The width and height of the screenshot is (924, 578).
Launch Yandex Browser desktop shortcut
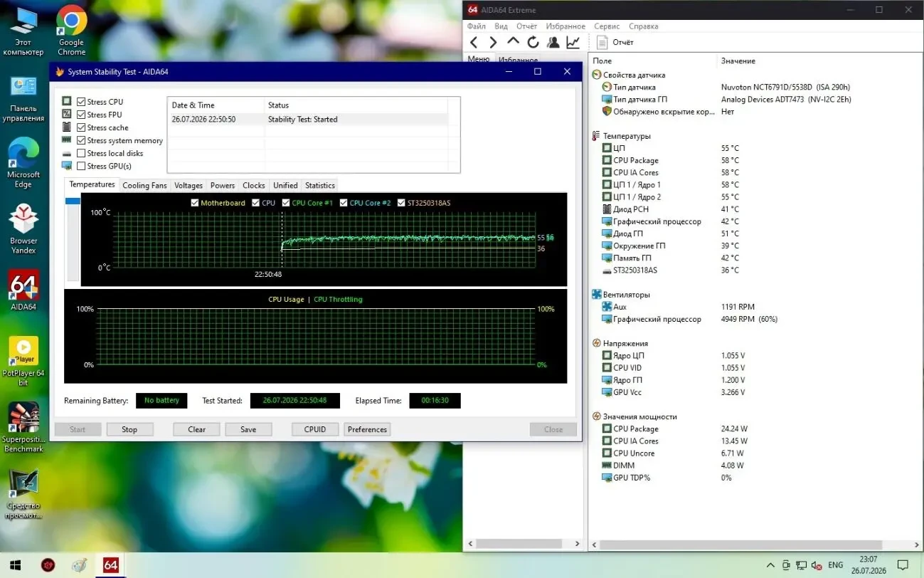click(x=23, y=228)
